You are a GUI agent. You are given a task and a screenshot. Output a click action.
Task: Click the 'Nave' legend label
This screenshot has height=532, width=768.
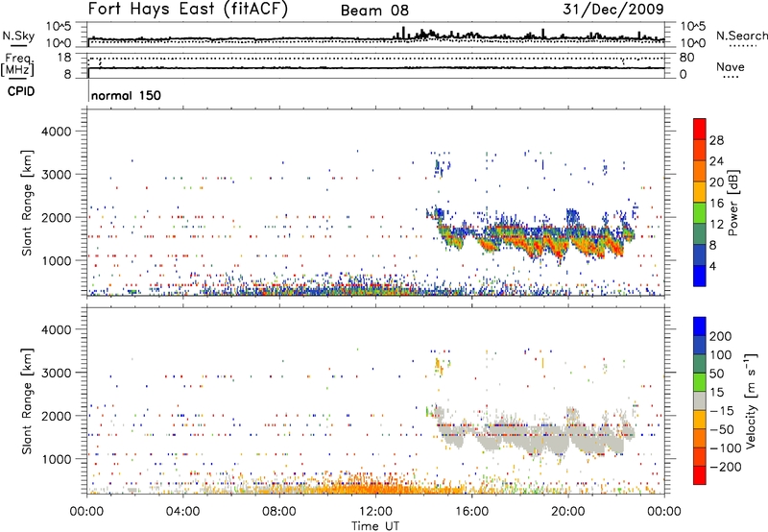click(731, 67)
